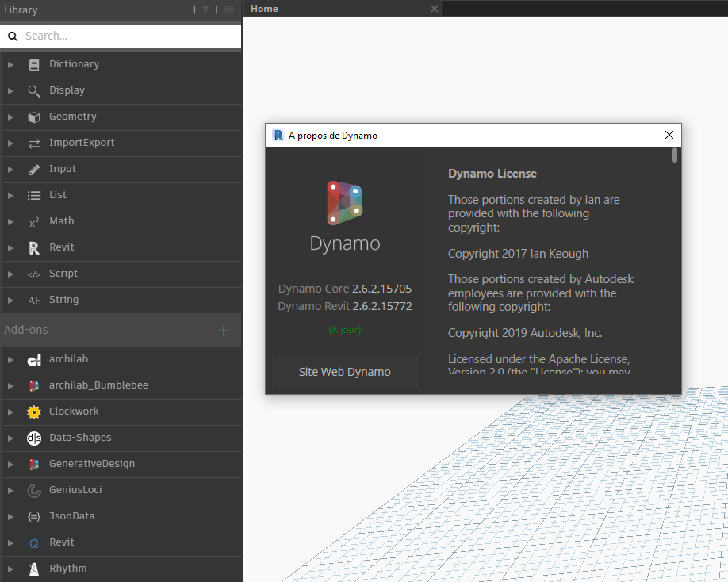This screenshot has width=728, height=582.
Task: Click the Rhythm metronome icon
Action: (34, 569)
